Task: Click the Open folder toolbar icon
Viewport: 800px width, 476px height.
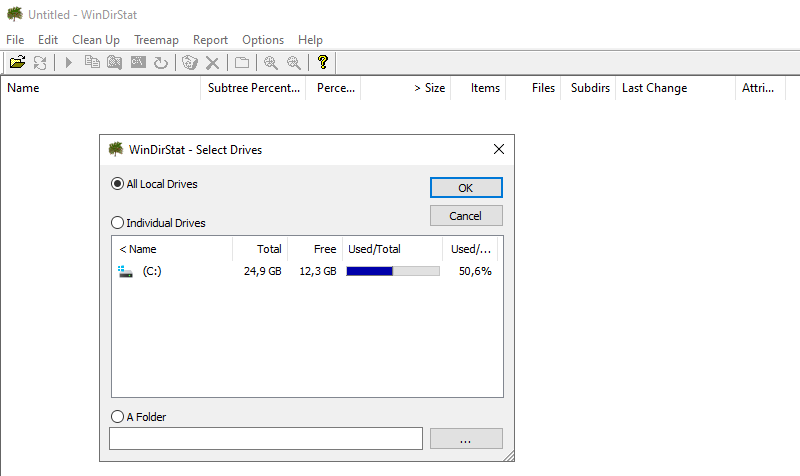Action: point(17,62)
